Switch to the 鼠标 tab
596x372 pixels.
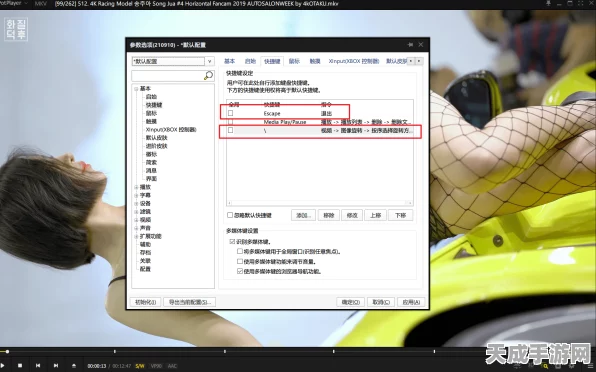click(x=294, y=61)
